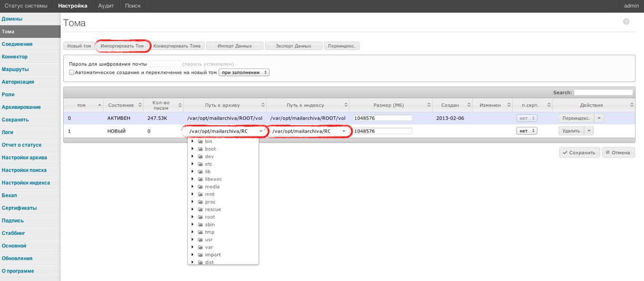
Task: Click Удалить button for volume 1
Action: pos(571,131)
